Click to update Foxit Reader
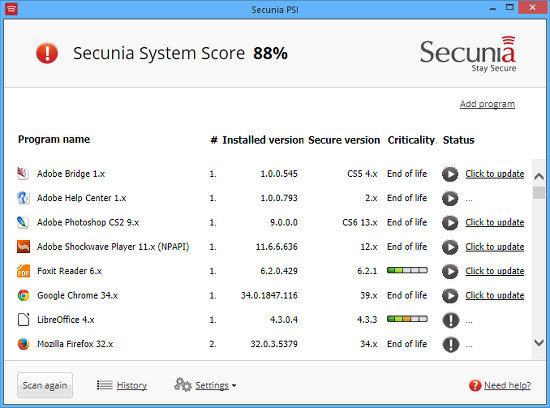The height and width of the screenshot is (408, 550). [x=495, y=271]
